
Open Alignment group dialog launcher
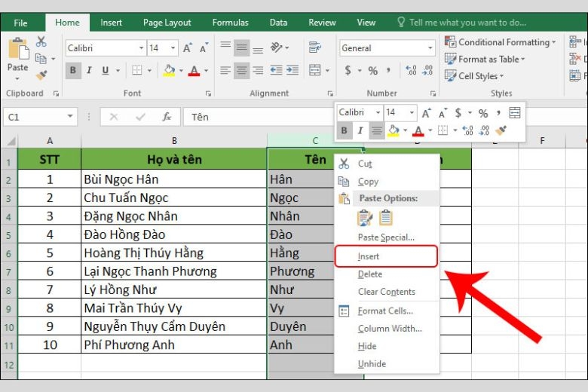pyautogui.click(x=330, y=93)
